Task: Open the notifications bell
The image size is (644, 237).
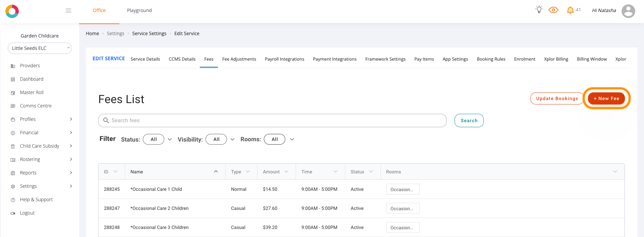Action: click(x=570, y=10)
